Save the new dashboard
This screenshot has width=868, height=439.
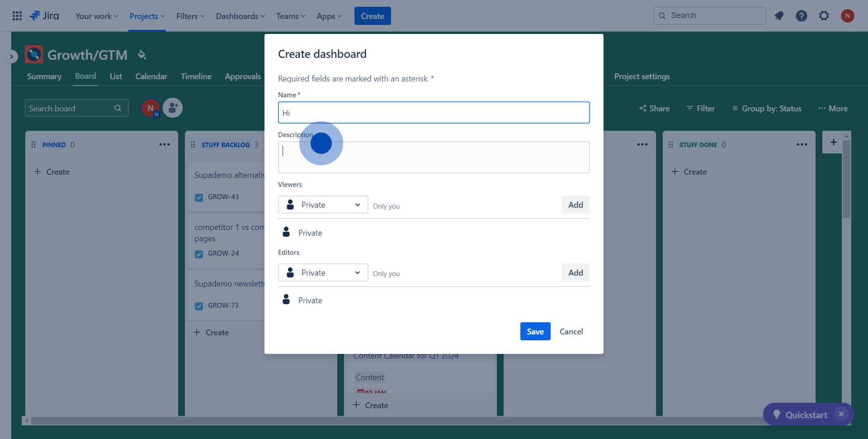click(x=535, y=331)
